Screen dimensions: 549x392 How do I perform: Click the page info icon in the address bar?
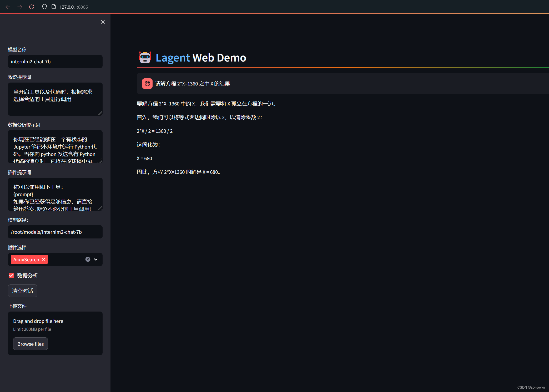tap(54, 7)
